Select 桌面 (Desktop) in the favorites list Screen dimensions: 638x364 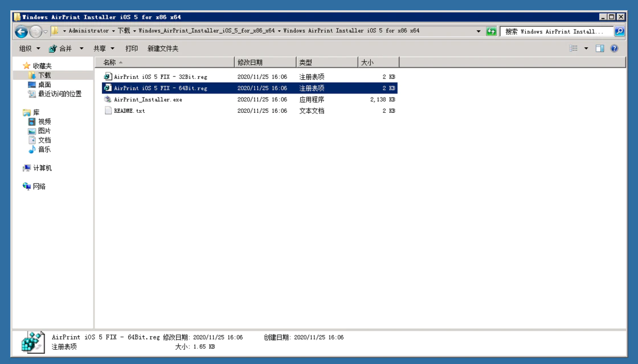pos(44,84)
